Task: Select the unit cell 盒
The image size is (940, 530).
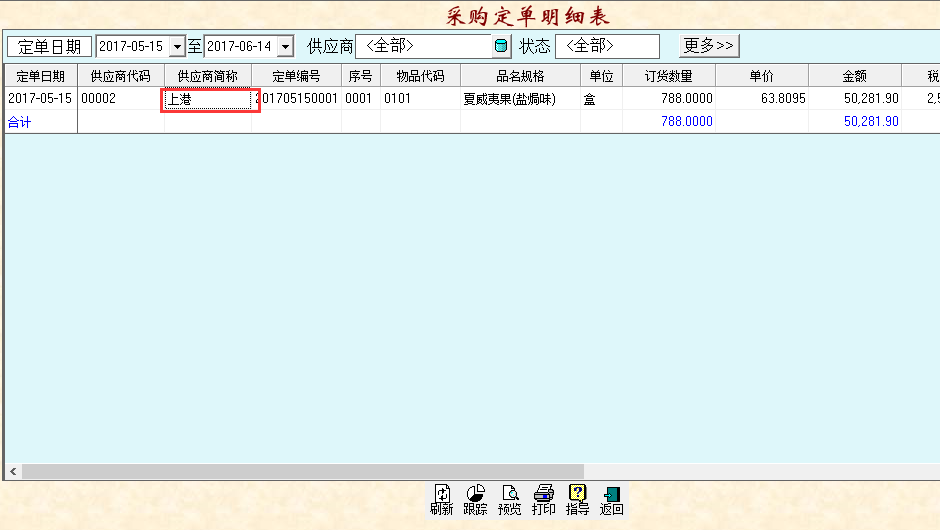Action: coord(601,98)
